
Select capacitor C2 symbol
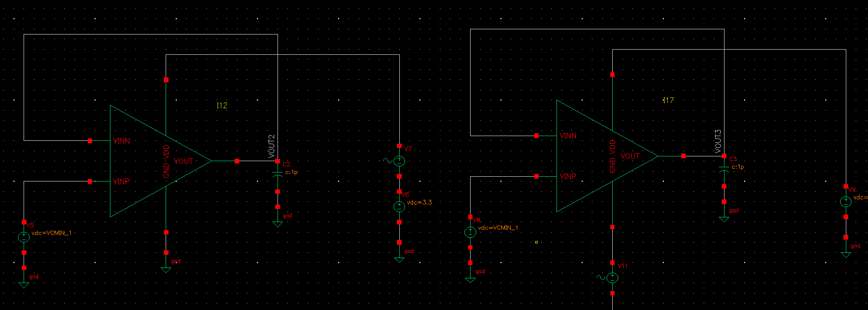click(278, 174)
